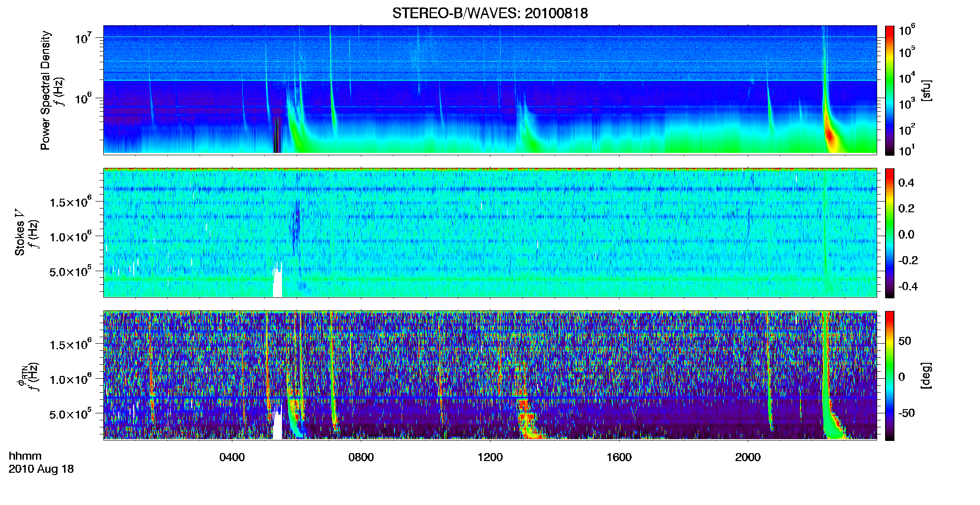
Task: Click the 5.0×10^5 tick of φ RTN panel
Action: pyautogui.click(x=71, y=414)
